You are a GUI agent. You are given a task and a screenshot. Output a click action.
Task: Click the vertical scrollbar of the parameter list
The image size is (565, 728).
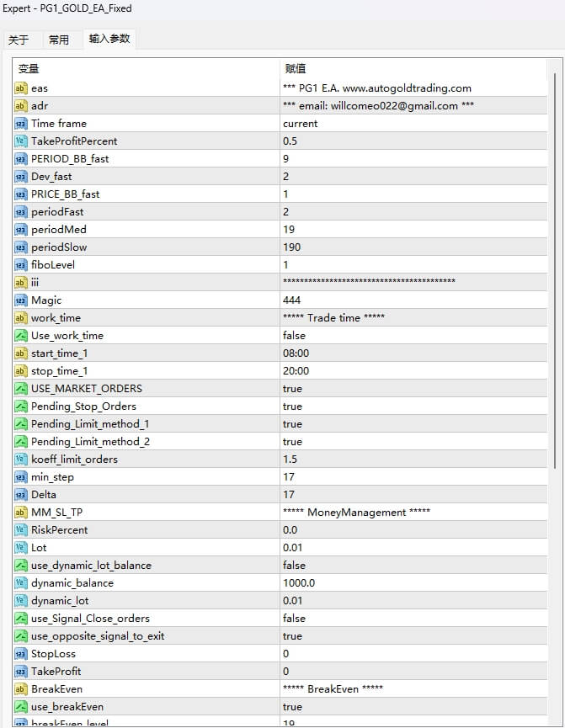(555, 270)
